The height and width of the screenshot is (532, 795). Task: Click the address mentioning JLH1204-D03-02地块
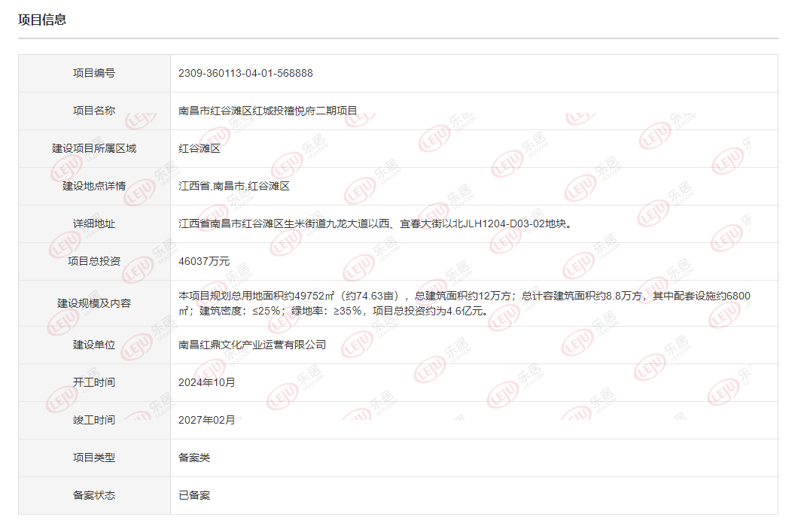tap(375, 224)
